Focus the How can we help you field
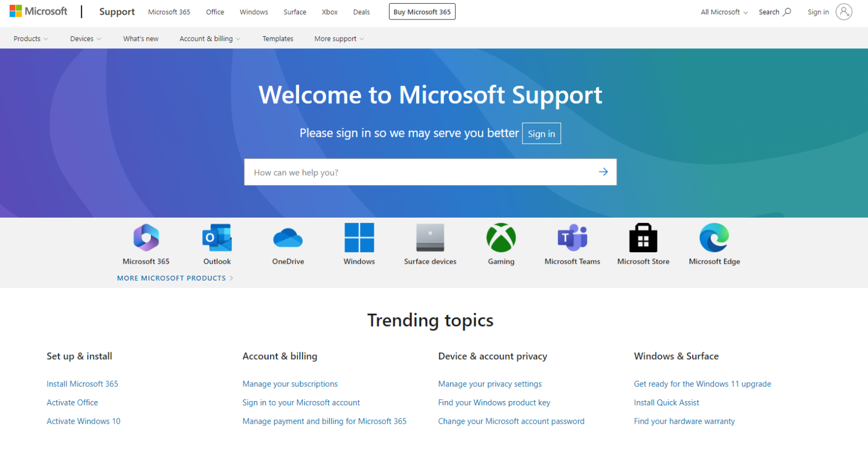Screen dimensions: 868x464 (x=418, y=173)
